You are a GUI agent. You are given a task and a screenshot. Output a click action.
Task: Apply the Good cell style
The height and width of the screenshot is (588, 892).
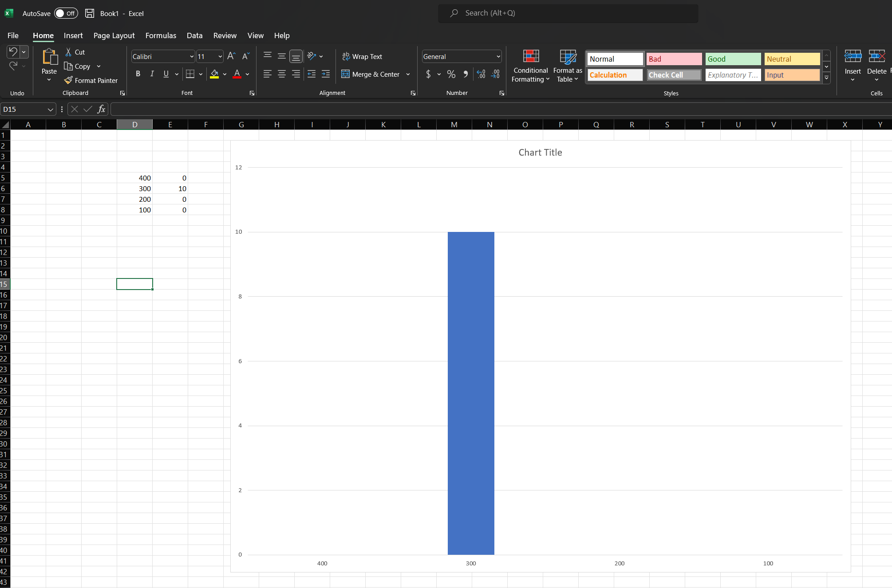tap(733, 59)
